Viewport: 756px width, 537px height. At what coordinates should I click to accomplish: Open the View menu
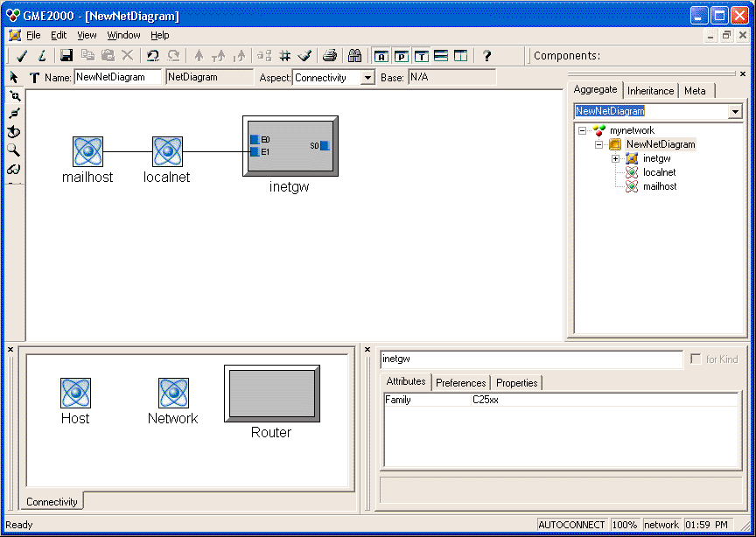87,35
